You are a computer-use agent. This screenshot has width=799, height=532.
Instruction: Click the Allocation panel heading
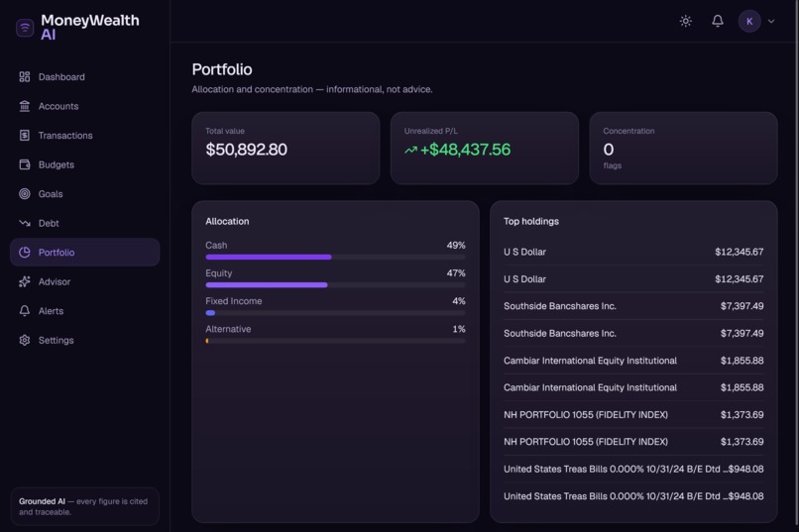227,222
